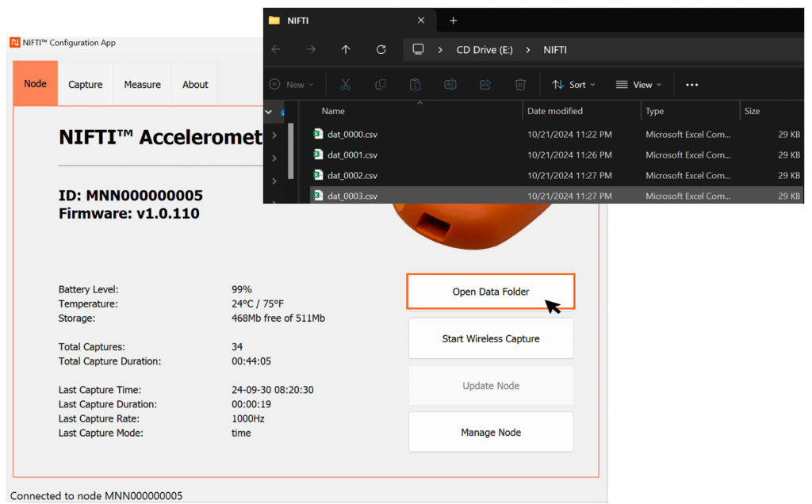Click the navigation pane vertical scrollbar
This screenshot has height=504, width=812.
point(290,151)
